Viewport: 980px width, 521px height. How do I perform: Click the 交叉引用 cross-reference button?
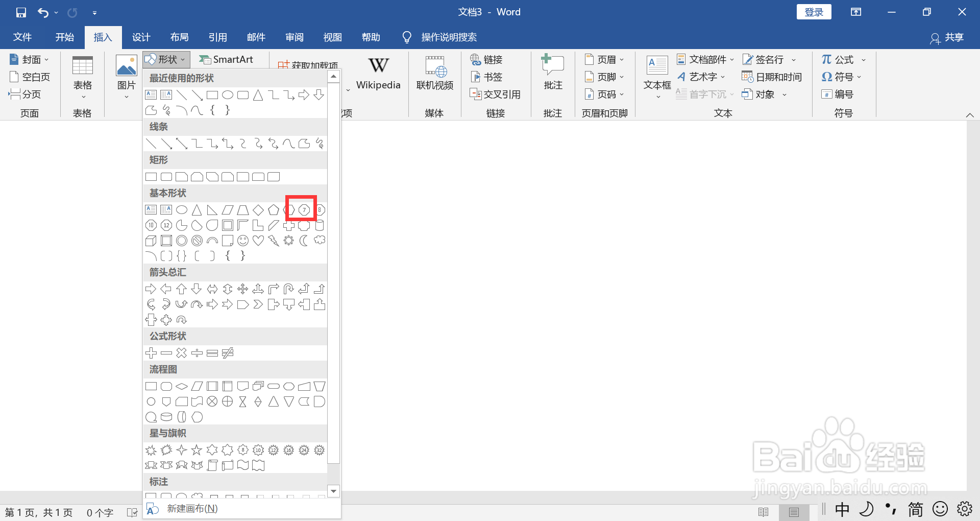point(496,94)
